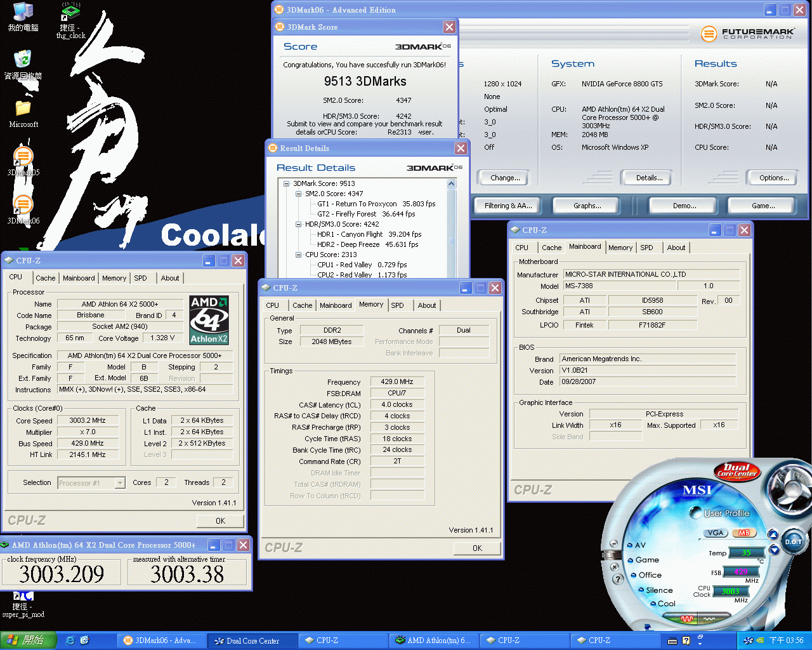Switch to AMD Athlon clock taskbar button
The width and height of the screenshot is (812, 650).
(x=433, y=640)
